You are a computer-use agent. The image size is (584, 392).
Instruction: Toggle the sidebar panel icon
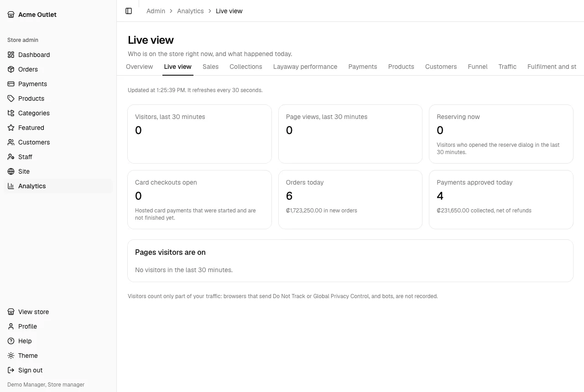(x=129, y=11)
